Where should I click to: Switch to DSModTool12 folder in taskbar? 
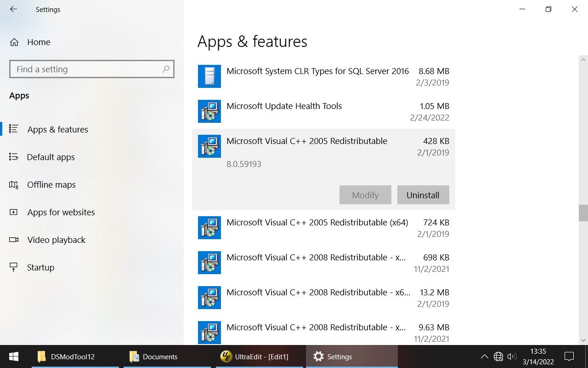[75, 356]
